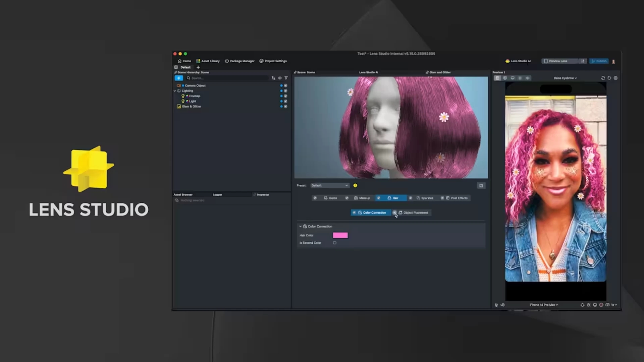Image resolution: width=644 pixels, height=362 pixels.
Task: Take a snapshot with camera icon
Action: [607, 305]
